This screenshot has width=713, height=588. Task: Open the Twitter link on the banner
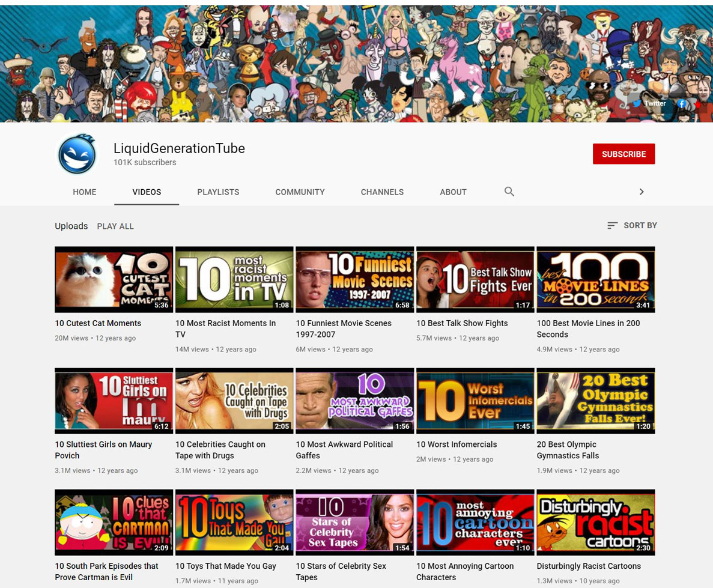click(649, 103)
